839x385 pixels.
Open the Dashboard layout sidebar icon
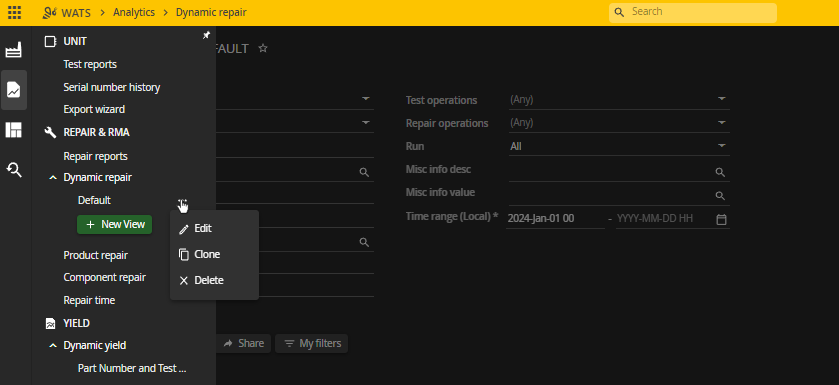[x=13, y=129]
